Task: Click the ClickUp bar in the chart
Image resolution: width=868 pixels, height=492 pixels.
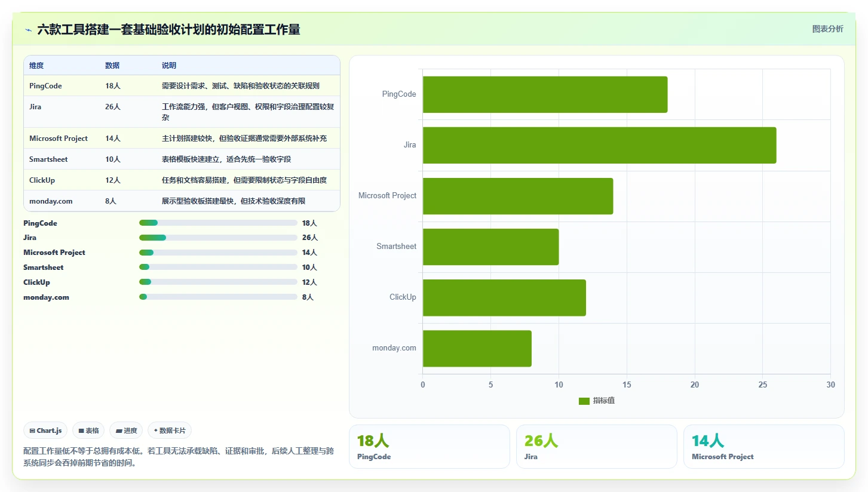Action: coord(504,297)
